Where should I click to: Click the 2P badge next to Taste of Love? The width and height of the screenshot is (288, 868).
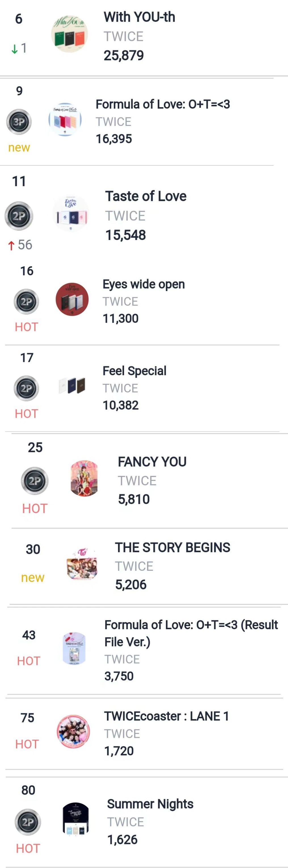click(x=19, y=216)
